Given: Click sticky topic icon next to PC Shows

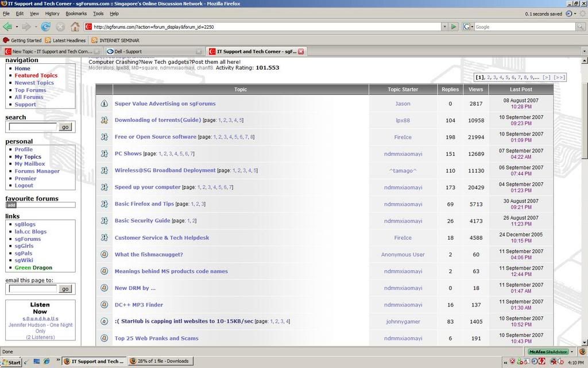Looking at the screenshot, I should tap(104, 154).
